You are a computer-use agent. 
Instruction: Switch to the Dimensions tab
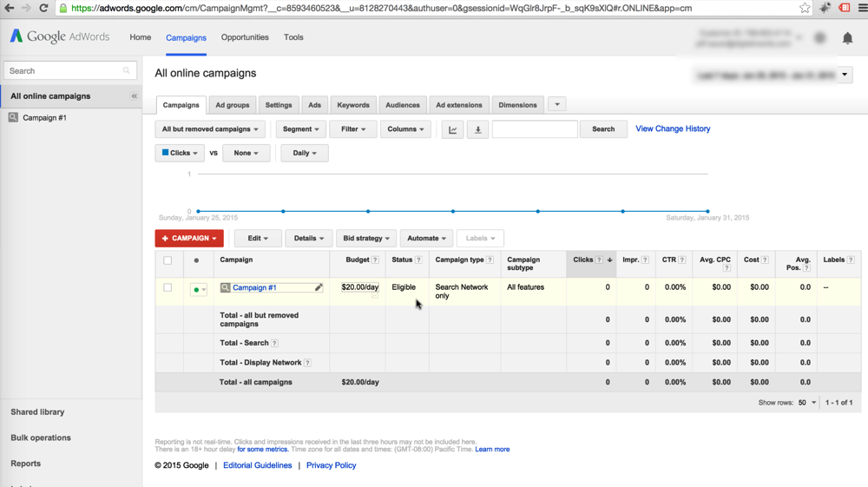tap(517, 105)
